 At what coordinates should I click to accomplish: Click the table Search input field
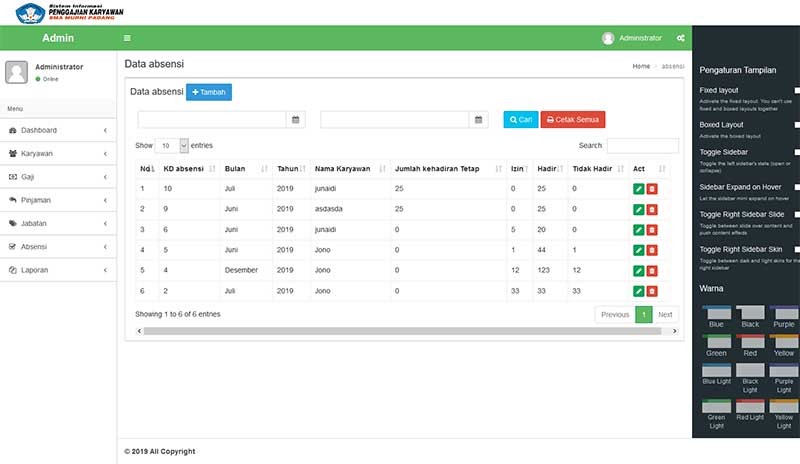(x=642, y=145)
